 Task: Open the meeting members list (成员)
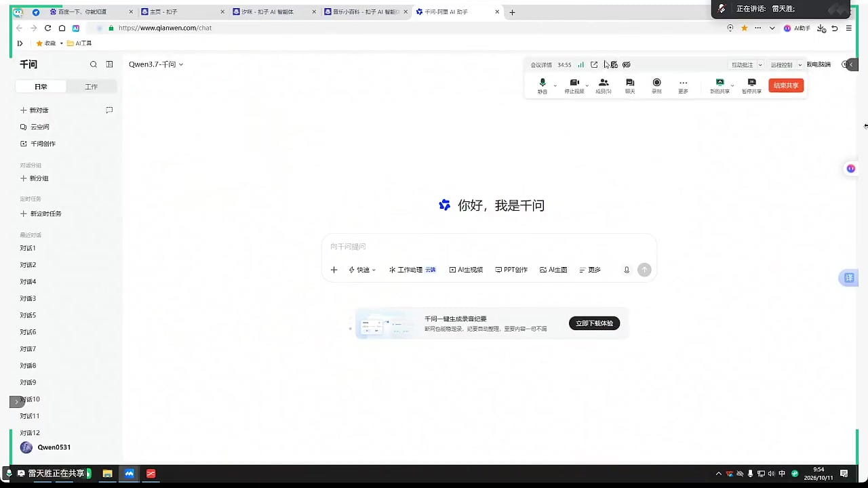coord(604,86)
